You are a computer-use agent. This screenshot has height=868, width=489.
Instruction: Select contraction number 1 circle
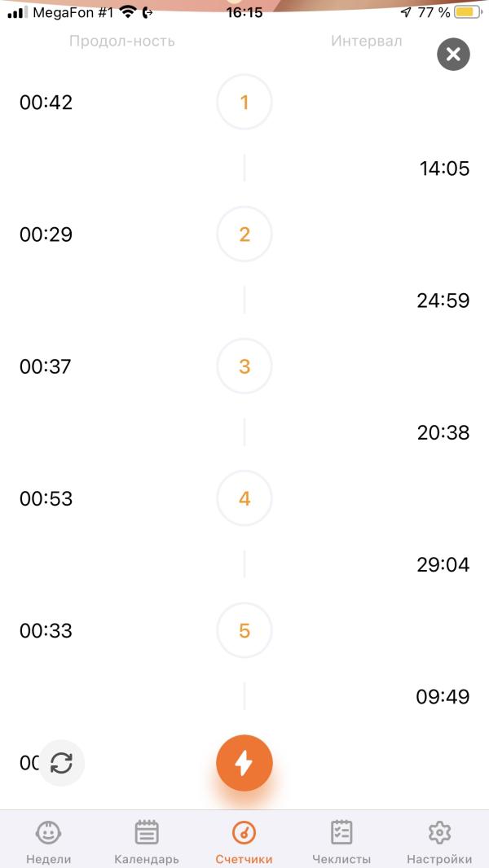pos(244,102)
